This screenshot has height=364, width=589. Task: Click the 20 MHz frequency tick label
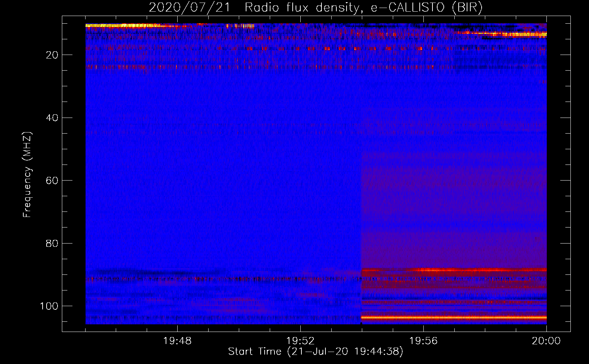(52, 55)
